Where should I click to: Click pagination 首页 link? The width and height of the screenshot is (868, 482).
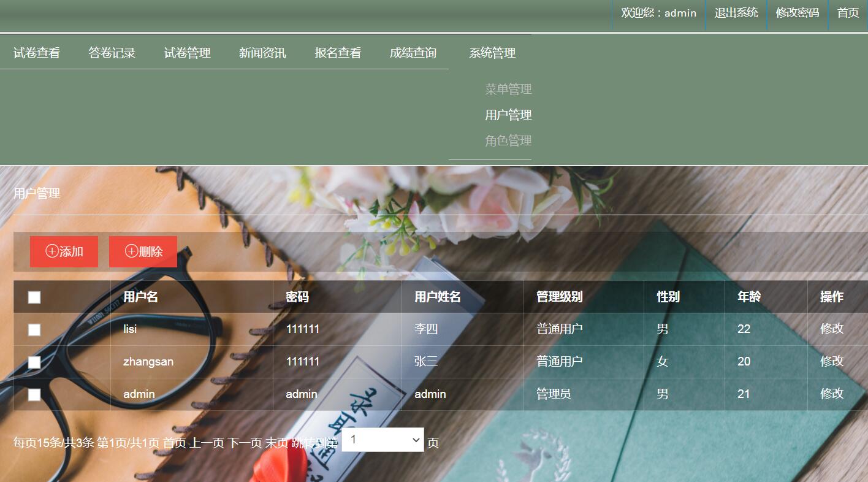174,443
